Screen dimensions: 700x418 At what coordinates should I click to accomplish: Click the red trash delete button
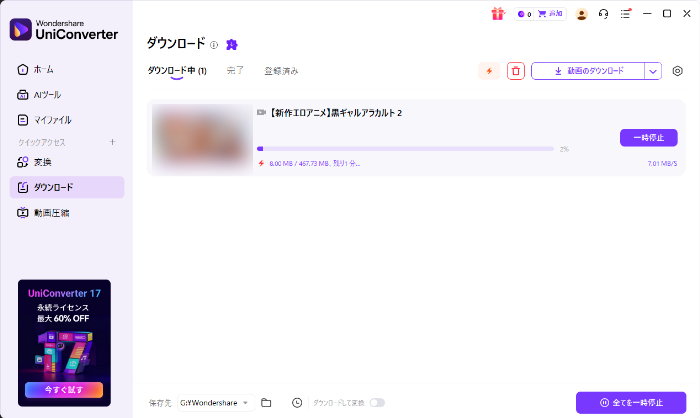(516, 71)
